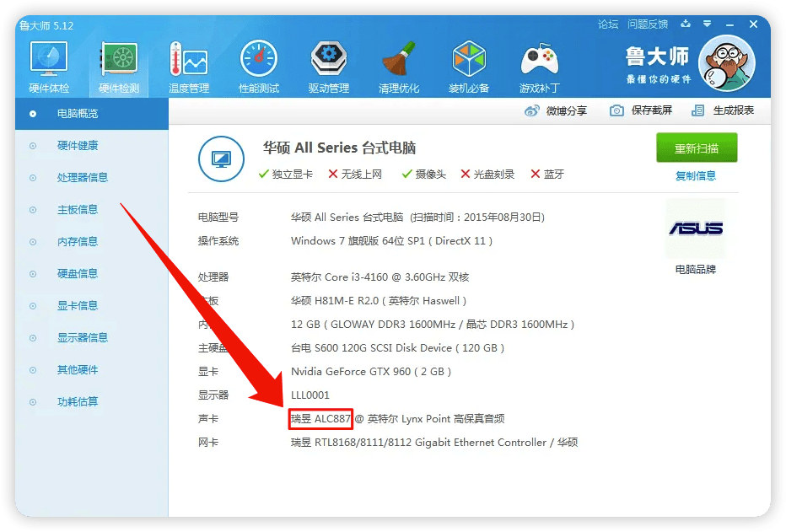Click the LLL0001 monitor value

pyautogui.click(x=310, y=395)
